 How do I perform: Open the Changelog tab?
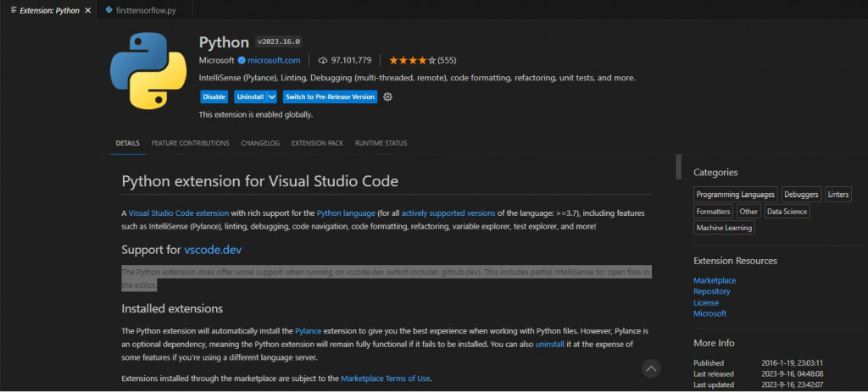point(260,143)
